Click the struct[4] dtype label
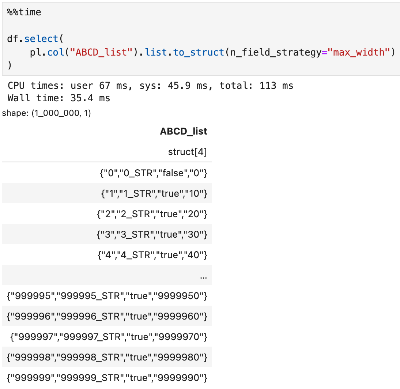Screen dimensions: 400x389 (187, 152)
